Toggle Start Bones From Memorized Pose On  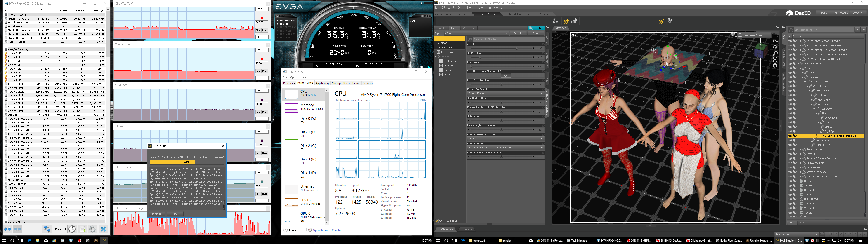pos(505,76)
